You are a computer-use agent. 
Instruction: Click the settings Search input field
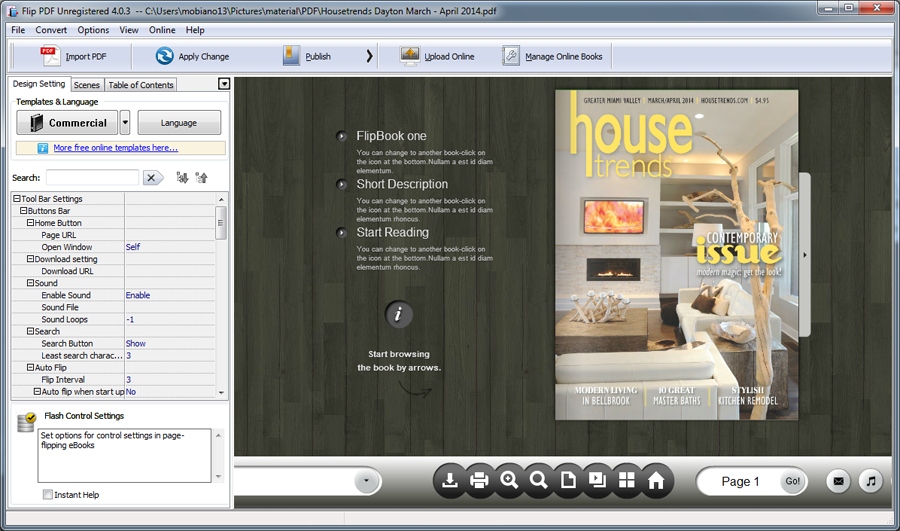[x=92, y=177]
